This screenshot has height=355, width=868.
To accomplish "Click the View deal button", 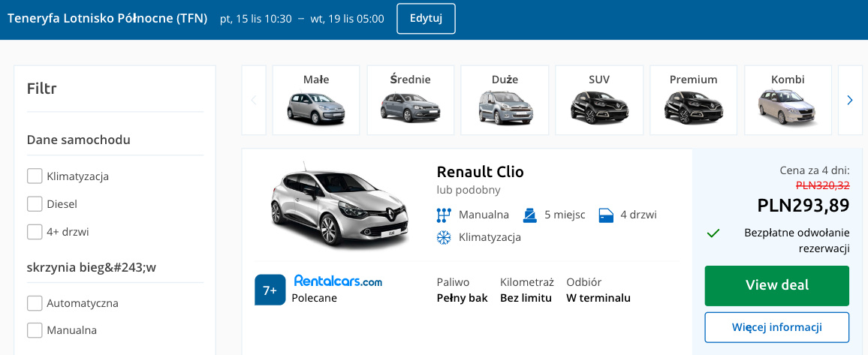I will (776, 285).
